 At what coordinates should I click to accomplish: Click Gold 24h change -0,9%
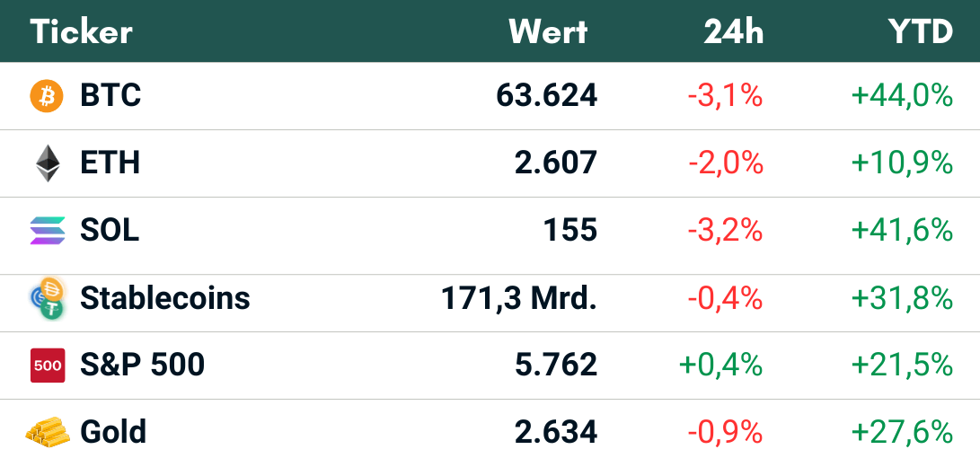pos(725,432)
